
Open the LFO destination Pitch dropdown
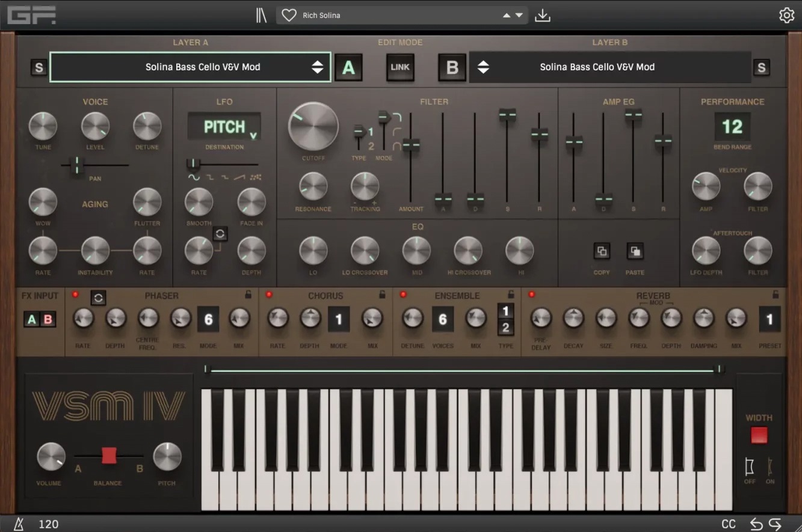coord(224,127)
